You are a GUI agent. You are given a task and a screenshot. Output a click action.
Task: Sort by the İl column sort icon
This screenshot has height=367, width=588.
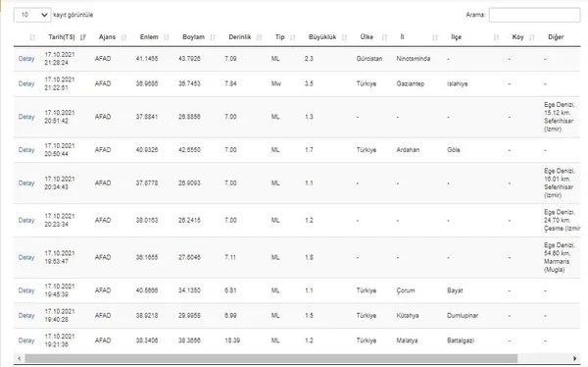coord(435,37)
